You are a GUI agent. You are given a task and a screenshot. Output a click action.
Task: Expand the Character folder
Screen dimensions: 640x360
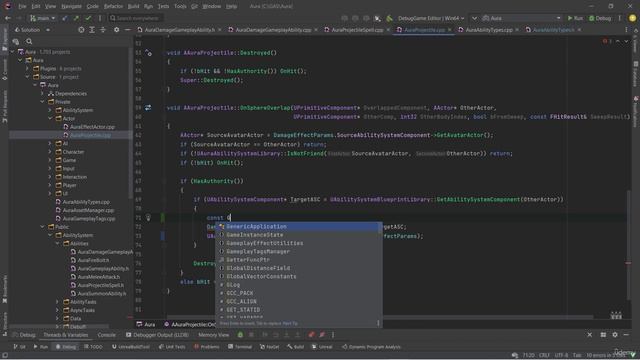point(50,151)
